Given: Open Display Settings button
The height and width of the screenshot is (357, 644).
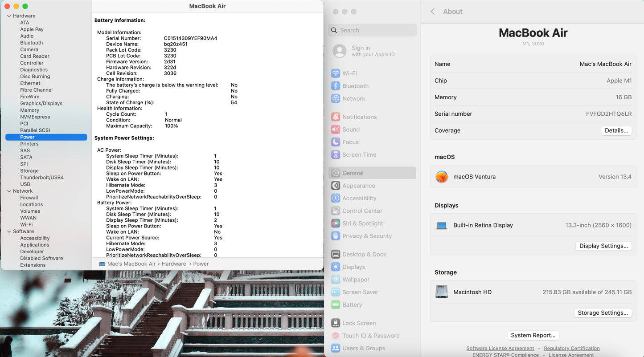Looking at the screenshot, I should [x=603, y=246].
